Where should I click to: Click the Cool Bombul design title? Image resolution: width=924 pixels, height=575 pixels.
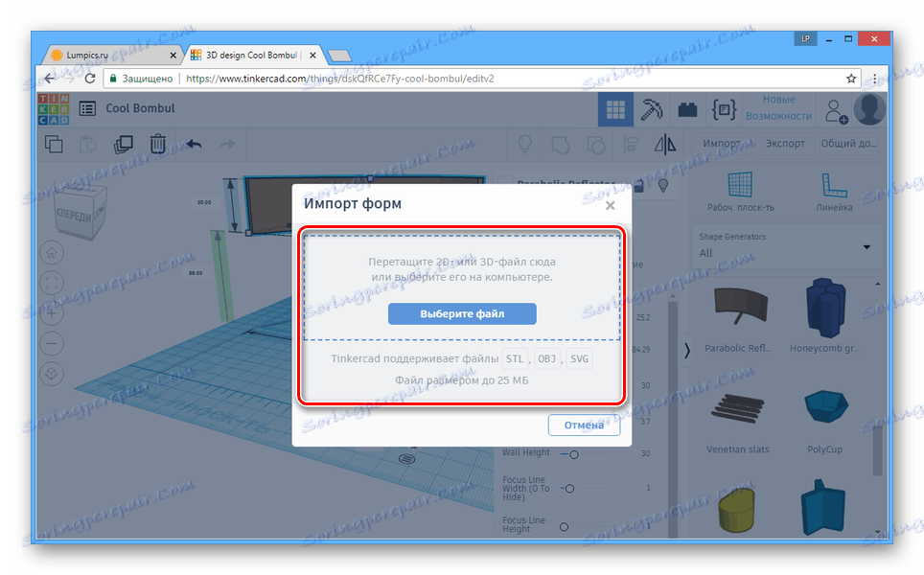pos(140,108)
